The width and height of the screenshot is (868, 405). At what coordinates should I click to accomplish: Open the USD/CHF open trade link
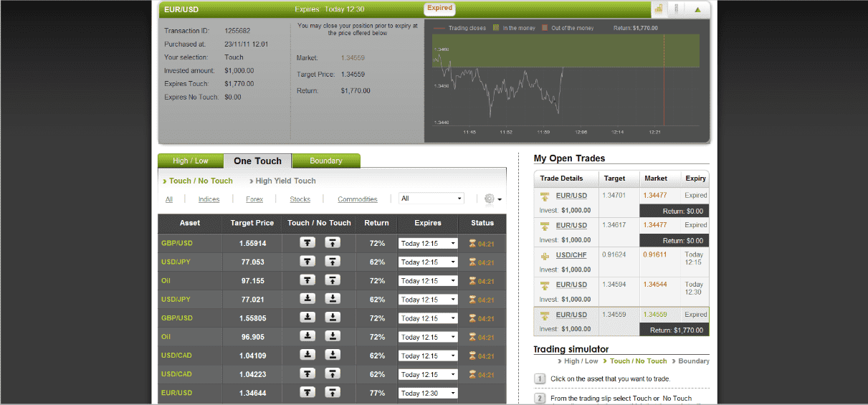(571, 255)
